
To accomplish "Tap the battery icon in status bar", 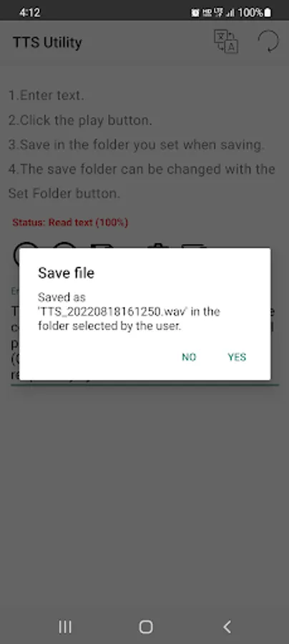I will click(268, 13).
